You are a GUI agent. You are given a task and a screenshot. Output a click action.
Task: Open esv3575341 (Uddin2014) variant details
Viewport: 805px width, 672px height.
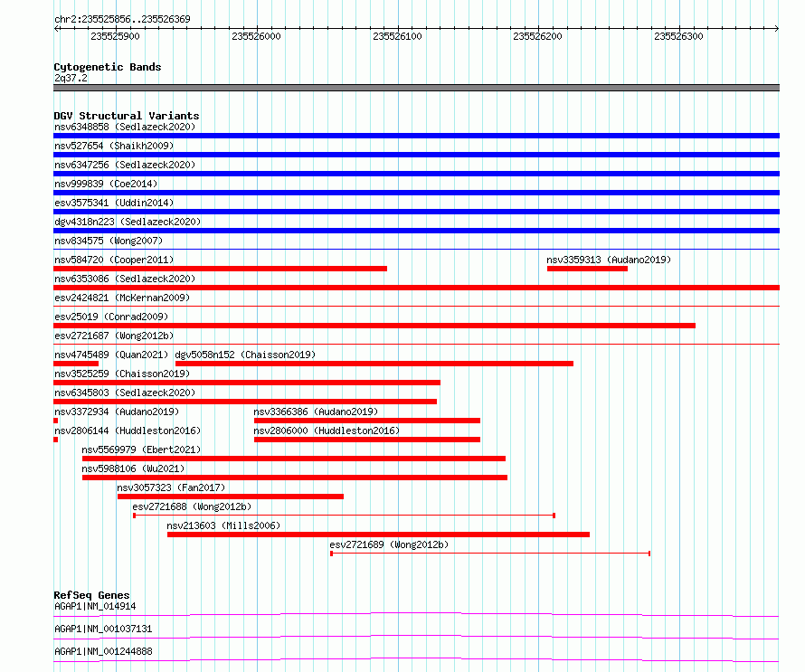[114, 203]
